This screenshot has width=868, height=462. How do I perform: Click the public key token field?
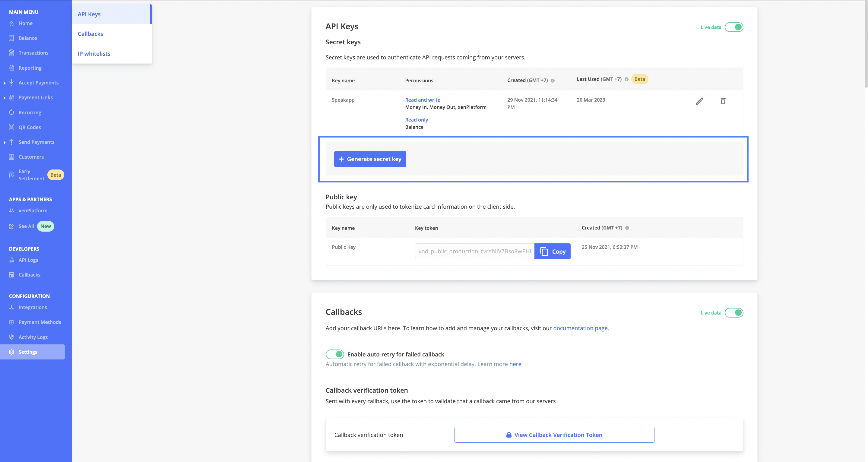point(474,251)
